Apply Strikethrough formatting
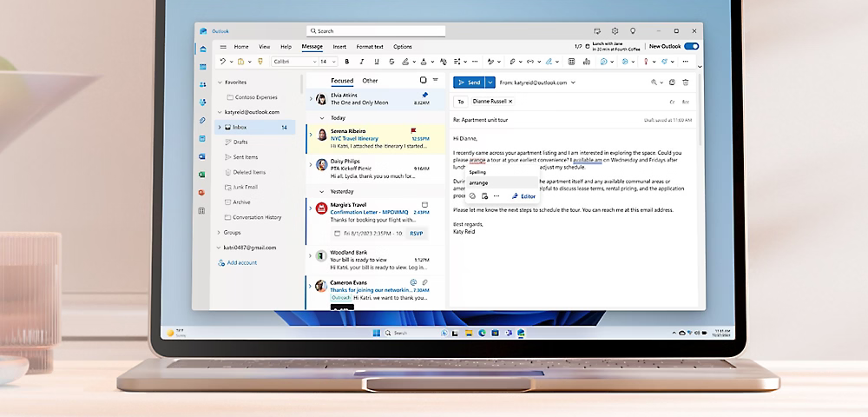This screenshot has height=417, width=868. click(392, 62)
